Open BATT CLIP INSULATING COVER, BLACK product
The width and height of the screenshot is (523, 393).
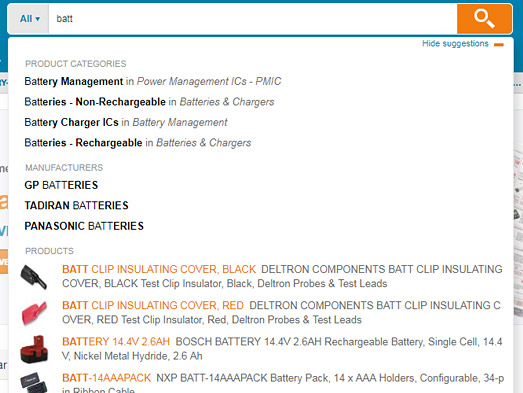coord(159,269)
